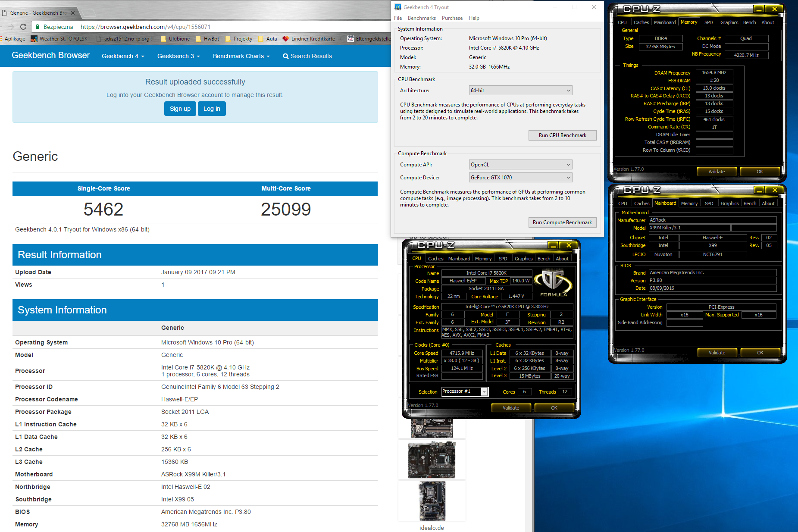Image resolution: width=798 pixels, height=532 pixels.
Task: Click the Geekbench 4 Tryout window icon
Action: click(398, 7)
